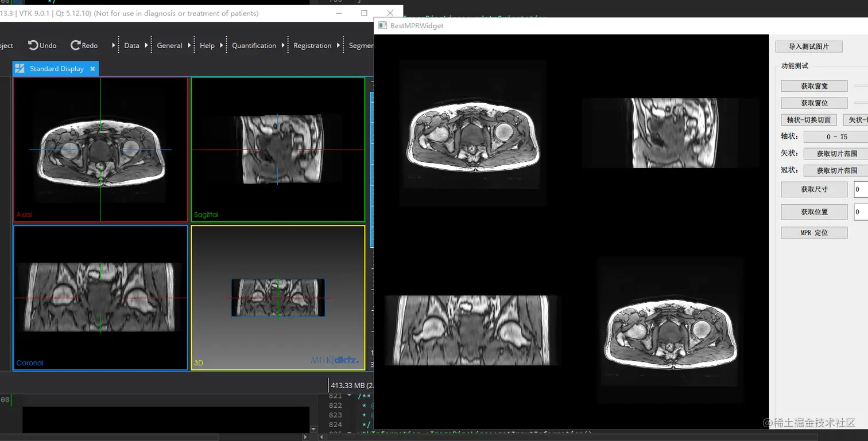Screen dimensions: 868x441
Task: Click the Undo icon in MITK toolbar
Action: pos(33,45)
